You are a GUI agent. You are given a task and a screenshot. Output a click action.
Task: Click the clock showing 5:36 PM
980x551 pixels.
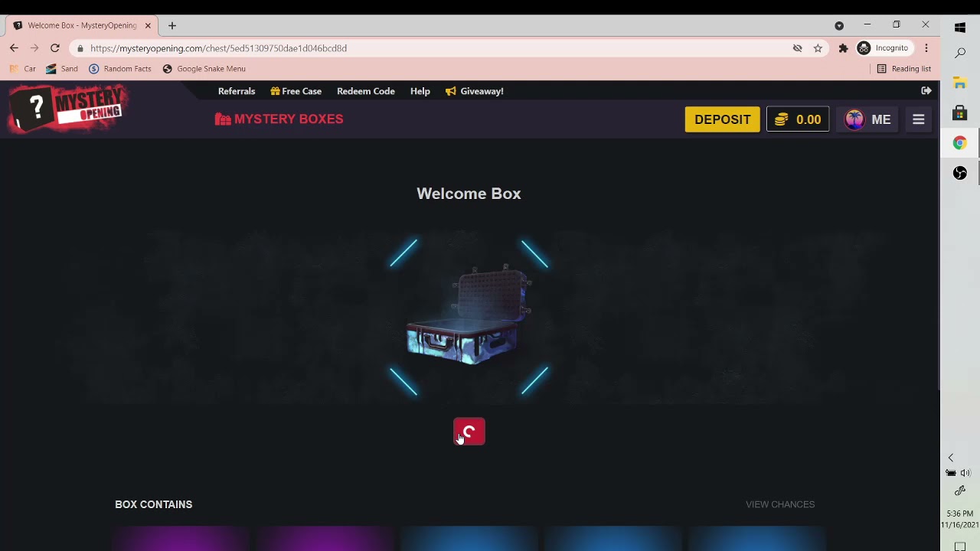[960, 514]
